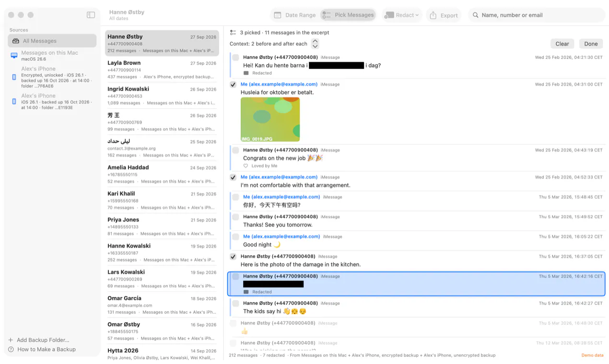Open the unencrypted Alex's iPhone backup folder …E1193E
This screenshot has width=609, height=364.
pyautogui.click(x=52, y=102)
